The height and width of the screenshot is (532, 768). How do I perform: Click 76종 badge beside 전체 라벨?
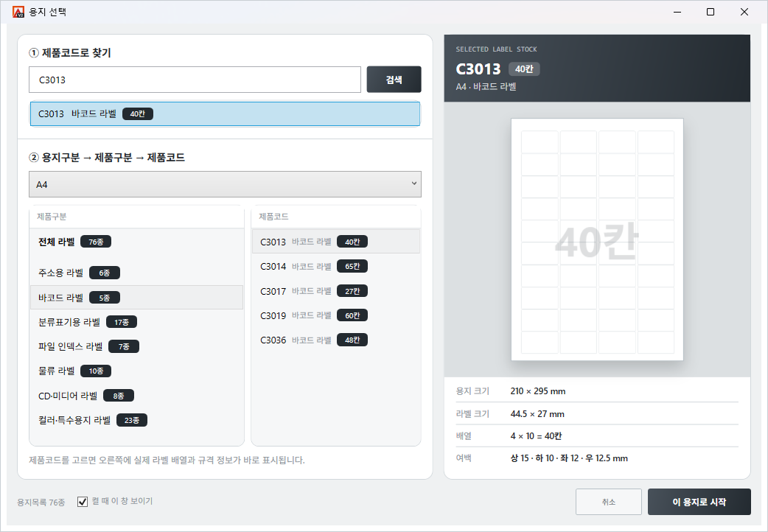pos(96,242)
